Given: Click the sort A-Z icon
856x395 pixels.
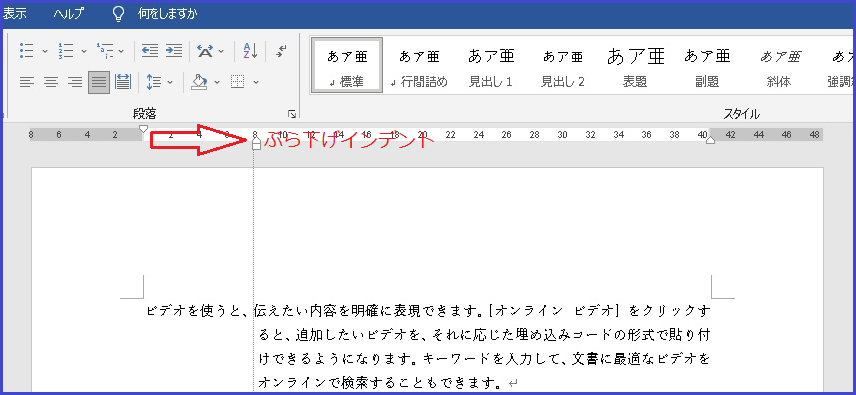Looking at the screenshot, I should [250, 51].
